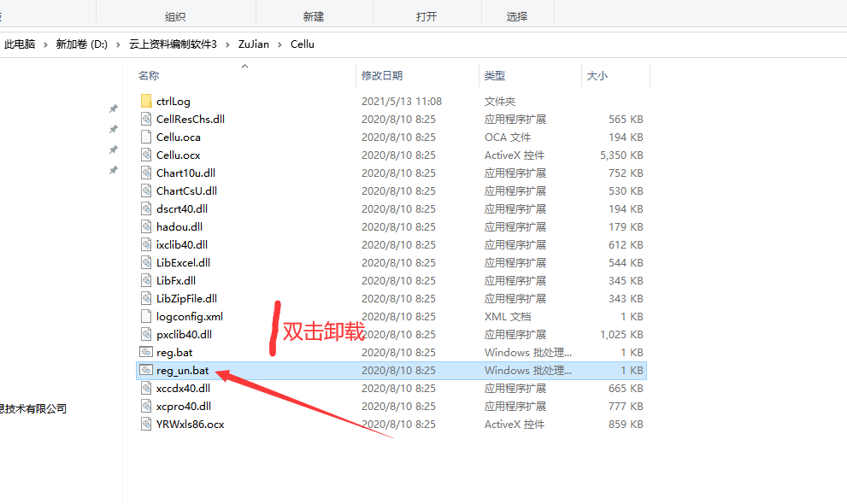Sort files by 大小 column header
Screen dimensions: 847x504
[597, 76]
